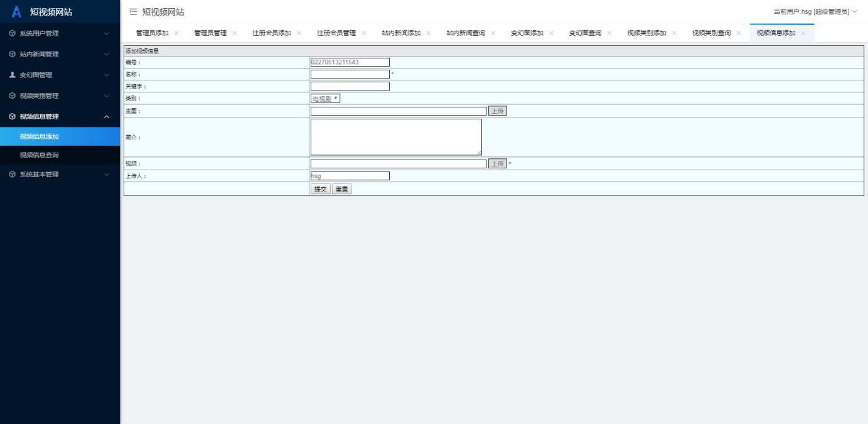868x424 pixels.
Task: Click the 系统基本管理 cube icon
Action: click(13, 174)
